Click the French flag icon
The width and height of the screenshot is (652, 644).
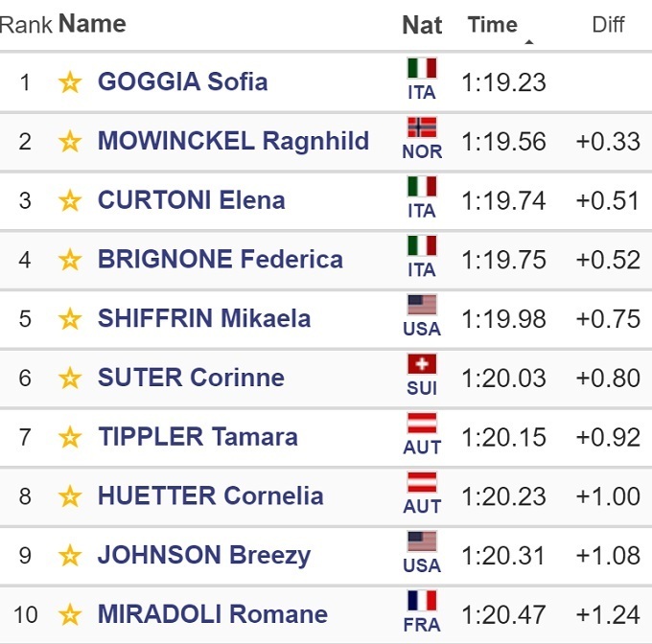coord(422,602)
